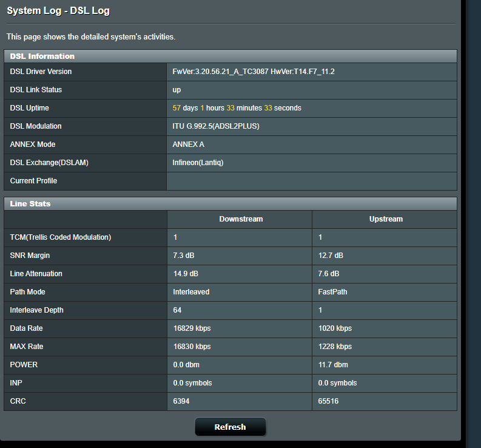
Task: Click the 'SNR Margin' row label
Action: (30, 256)
